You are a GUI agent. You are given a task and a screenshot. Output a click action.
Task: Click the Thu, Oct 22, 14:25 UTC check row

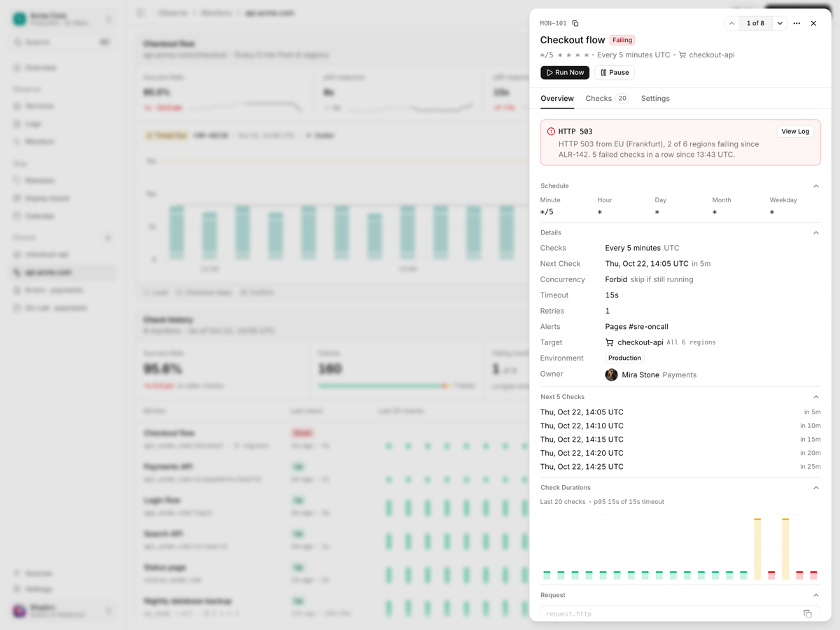click(x=680, y=467)
